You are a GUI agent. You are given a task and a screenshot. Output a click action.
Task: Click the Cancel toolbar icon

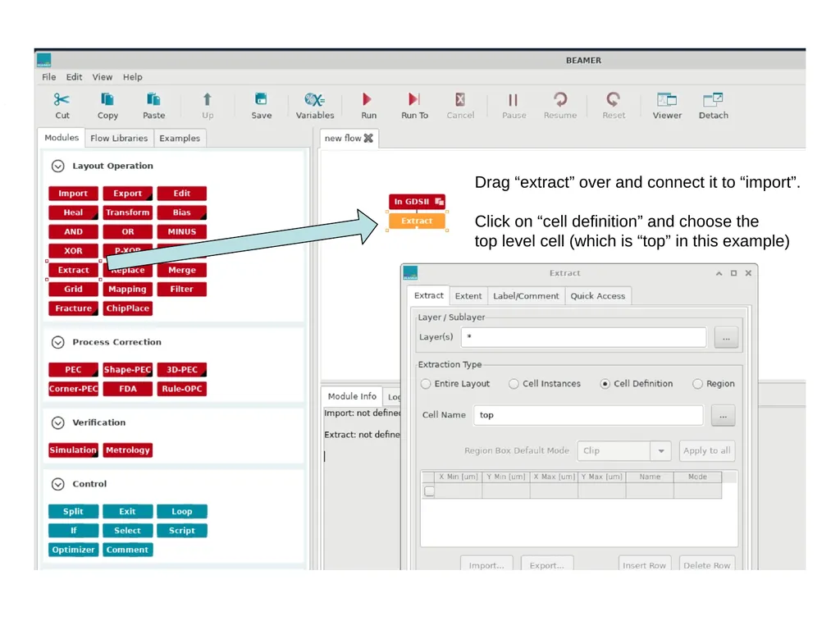460,99
